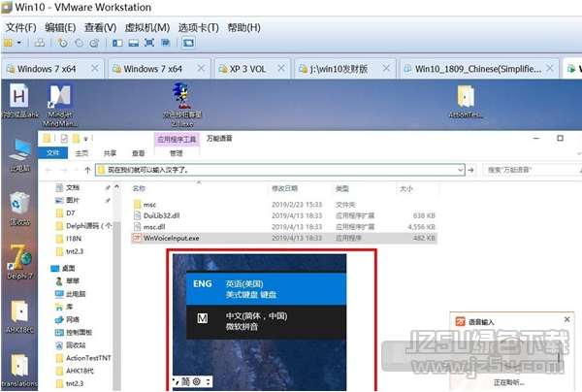582x392 pixels.
Task: Sort by the 大小 column header
Action: click(406, 188)
